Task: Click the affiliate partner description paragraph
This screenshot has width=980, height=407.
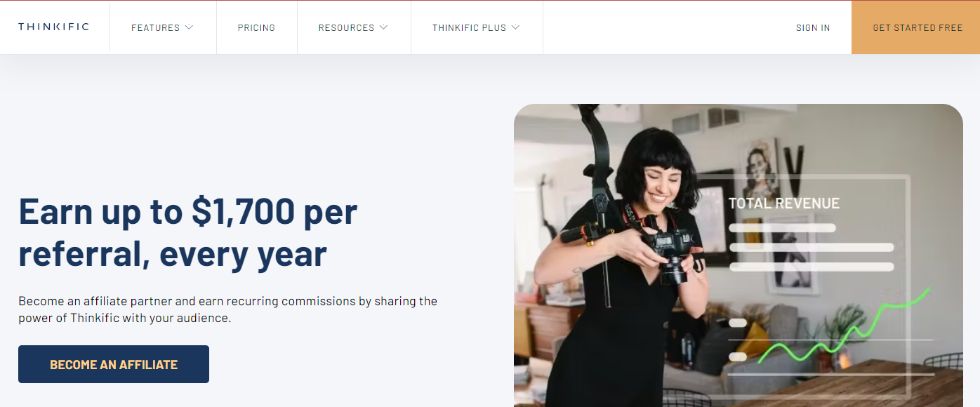Action: [227, 309]
